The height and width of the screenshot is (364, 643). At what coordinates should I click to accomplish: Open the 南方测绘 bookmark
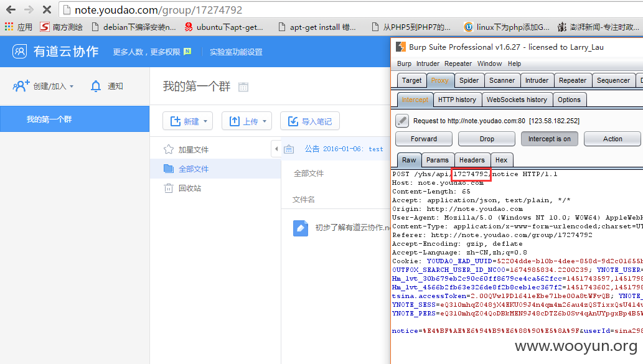[61, 27]
